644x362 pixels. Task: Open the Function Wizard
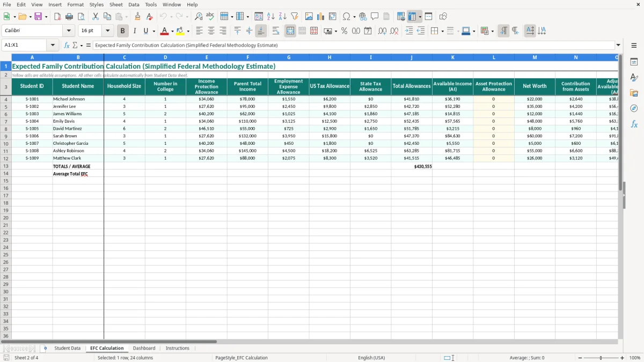(67, 45)
